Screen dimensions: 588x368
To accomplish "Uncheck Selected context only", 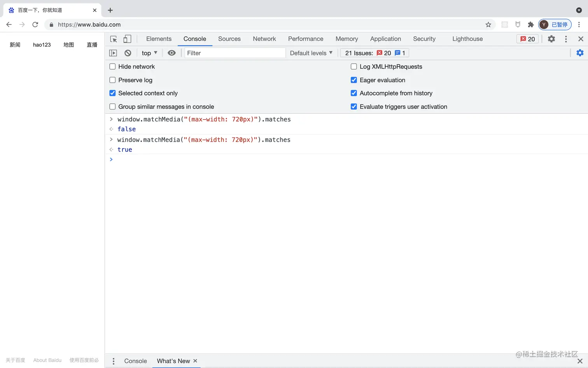I will pos(112,93).
